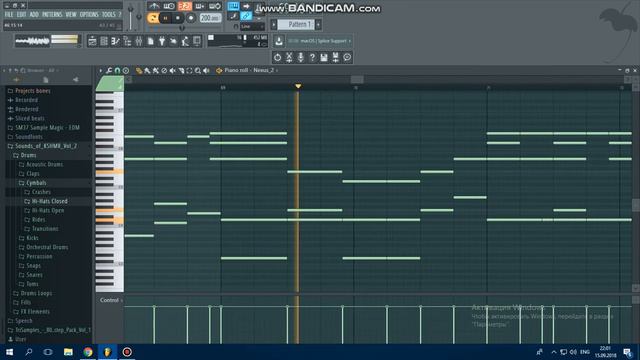Select previous pattern left arrow
640x360 pixels.
[274, 24]
